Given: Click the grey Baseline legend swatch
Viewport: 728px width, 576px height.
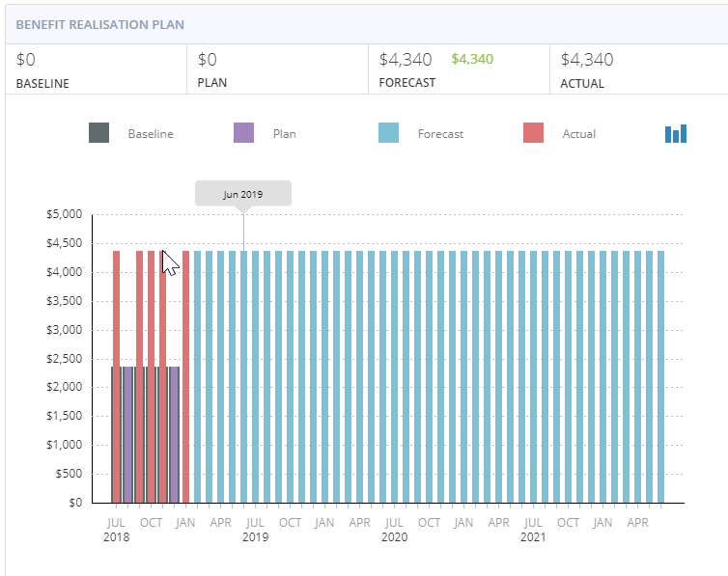Looking at the screenshot, I should coord(98,133).
